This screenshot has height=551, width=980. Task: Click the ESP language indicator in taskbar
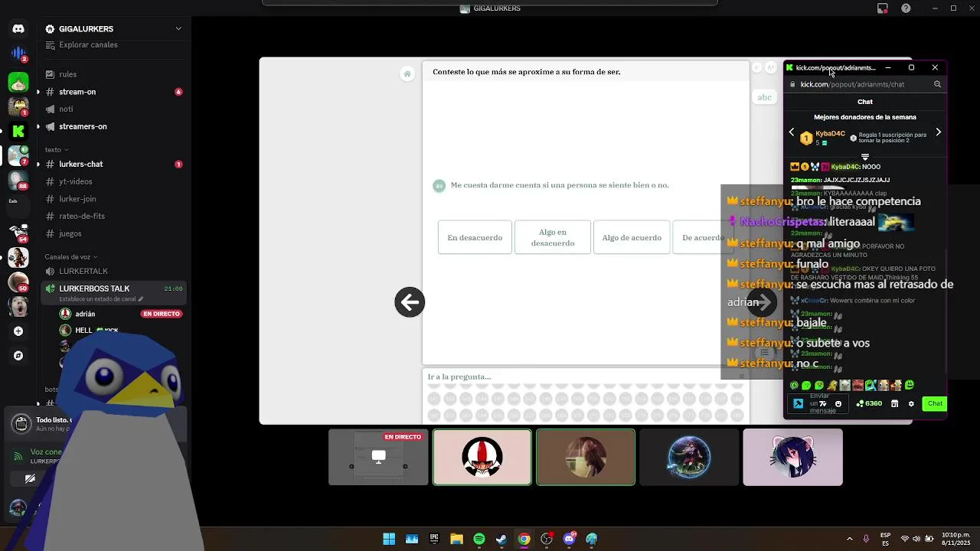(x=885, y=539)
